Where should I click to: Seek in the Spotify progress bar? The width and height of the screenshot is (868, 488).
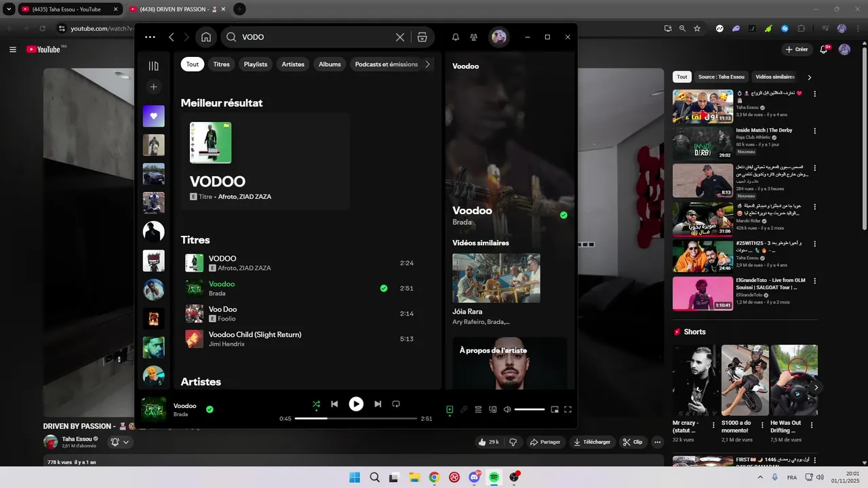click(x=356, y=419)
